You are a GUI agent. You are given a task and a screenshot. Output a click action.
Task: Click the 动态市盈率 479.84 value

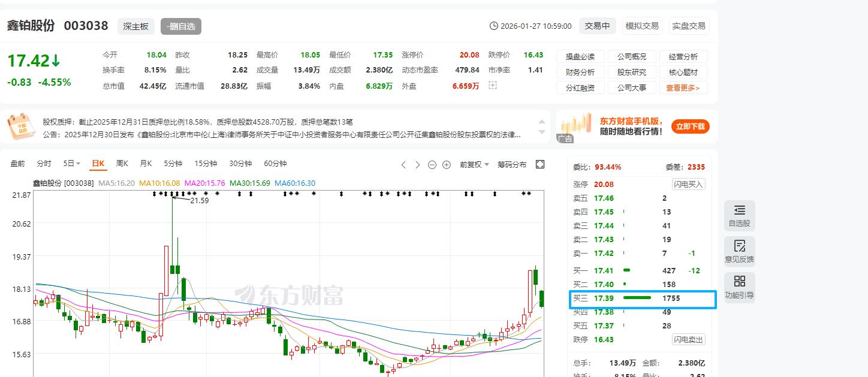pos(467,70)
